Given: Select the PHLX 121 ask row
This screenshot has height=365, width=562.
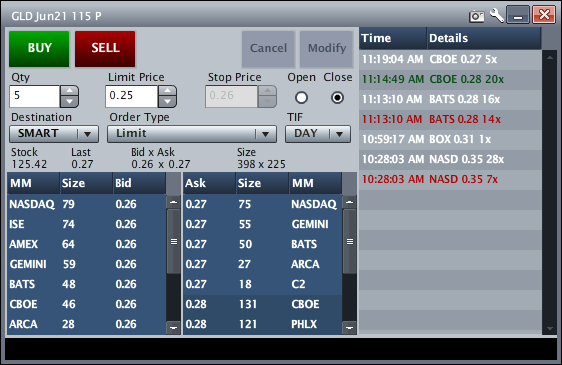Looking at the screenshot, I should [262, 324].
